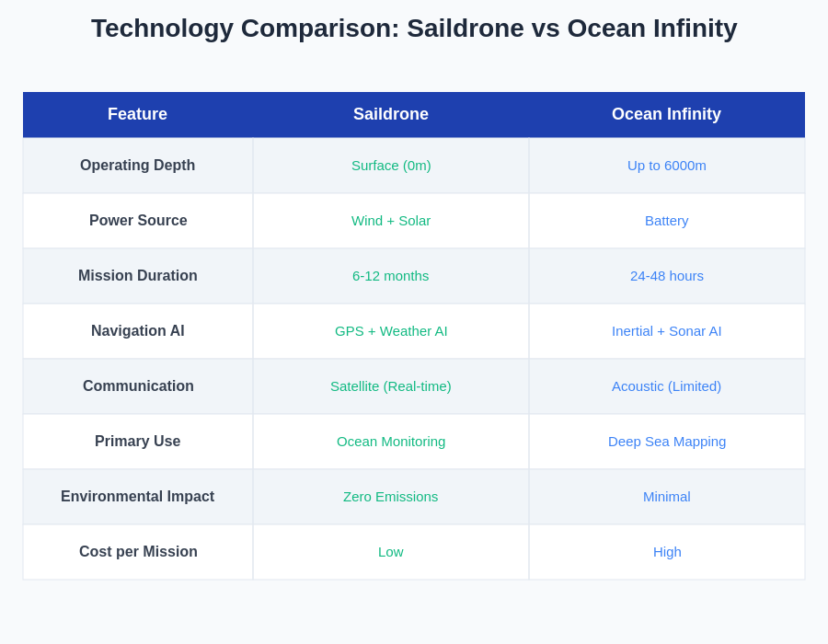
Task: Select the Operating Depth row label
Action: point(137,166)
